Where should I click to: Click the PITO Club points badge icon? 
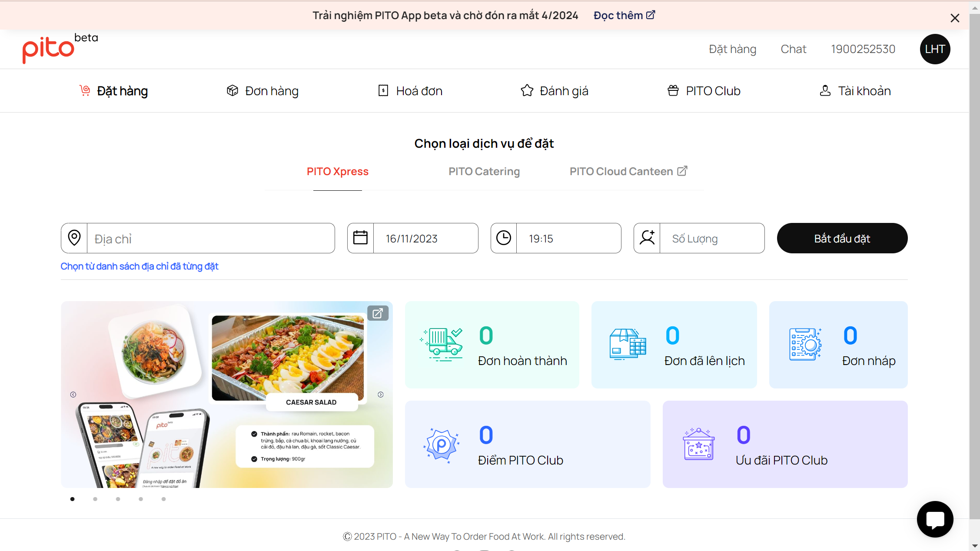(x=441, y=445)
